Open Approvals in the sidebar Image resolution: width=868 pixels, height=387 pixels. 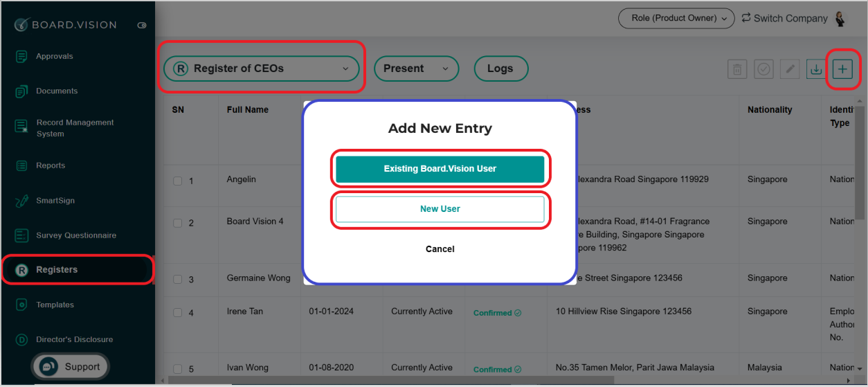(x=54, y=56)
